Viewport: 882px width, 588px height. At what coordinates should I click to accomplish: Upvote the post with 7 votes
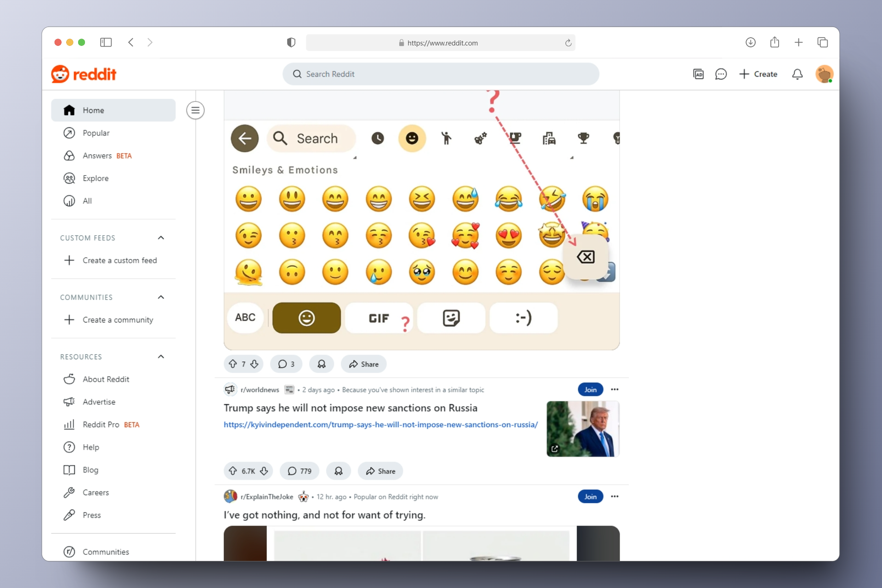click(x=233, y=364)
